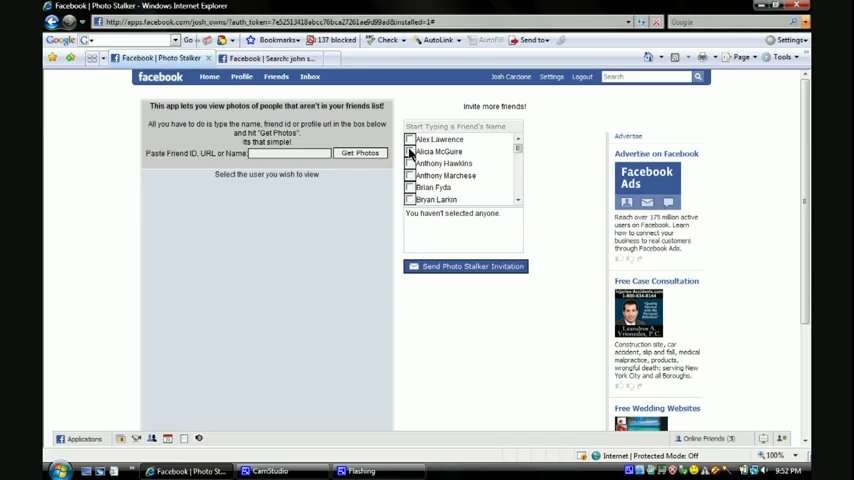Open the recent pages dropdown next to Forward
The image size is (854, 480).
(x=82, y=22)
